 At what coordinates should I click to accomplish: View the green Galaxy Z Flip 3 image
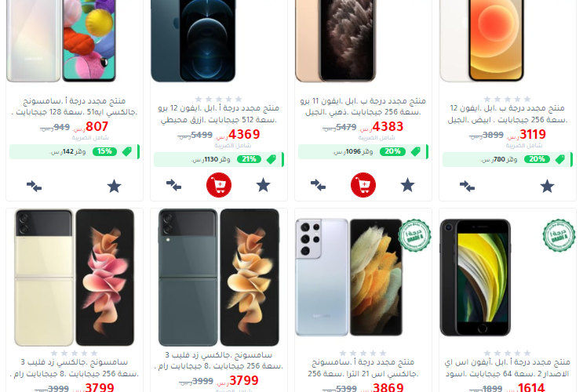click(x=219, y=278)
